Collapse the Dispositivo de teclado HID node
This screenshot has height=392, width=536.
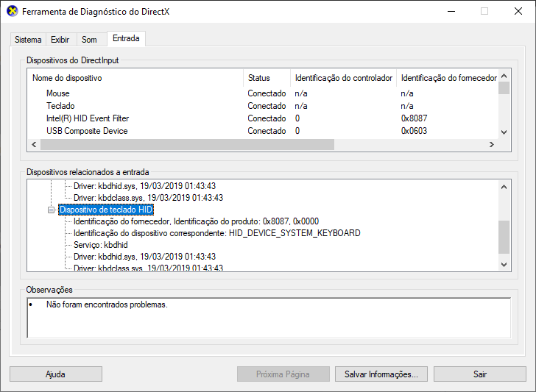(x=51, y=210)
